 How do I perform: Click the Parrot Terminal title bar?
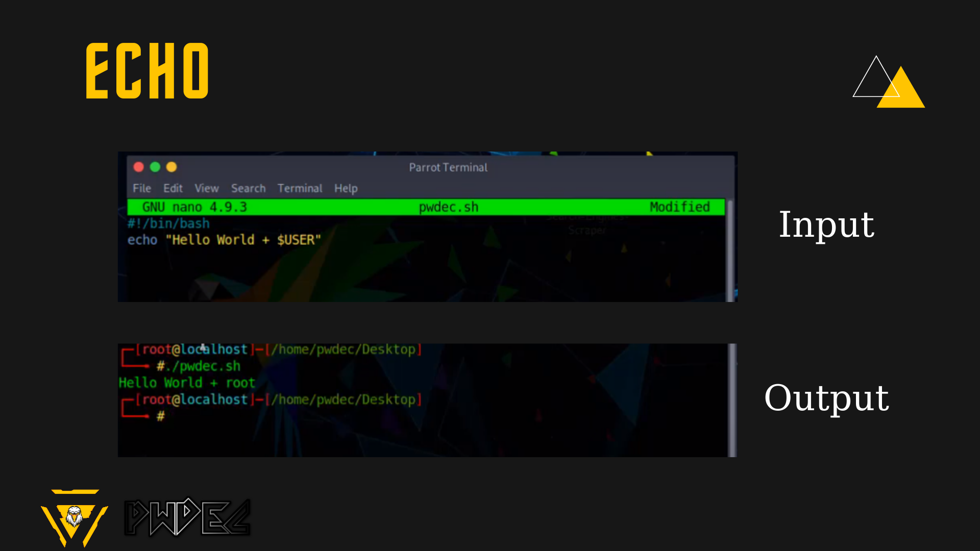click(448, 167)
